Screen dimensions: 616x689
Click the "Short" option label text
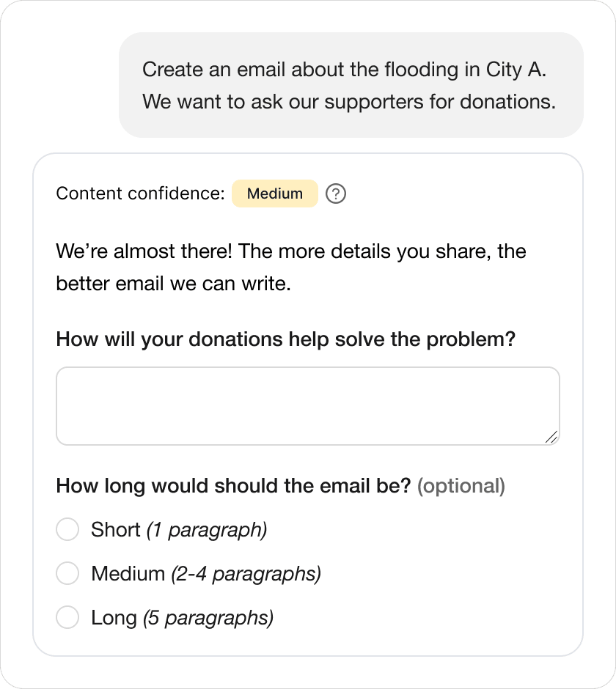click(115, 529)
